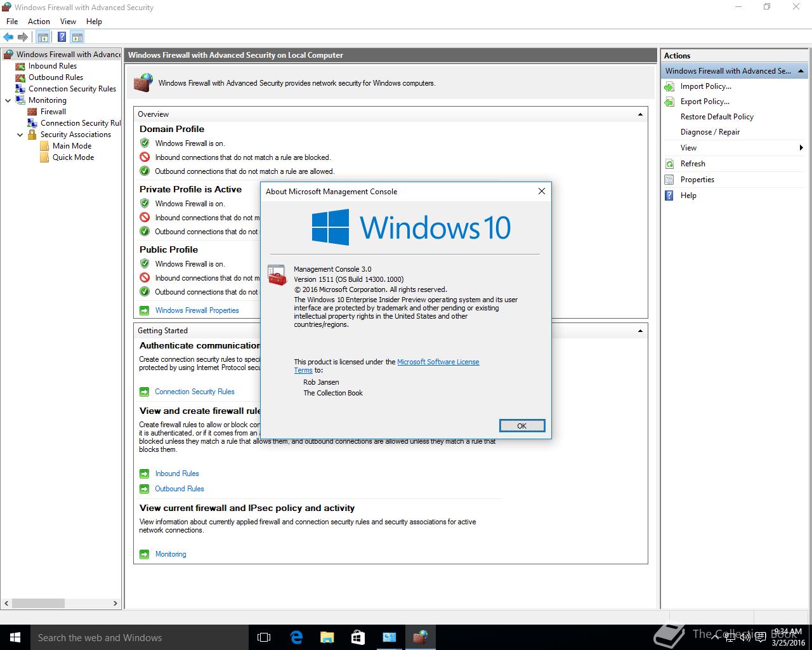Viewport: 812px width, 650px height.
Task: Click Help in Actions pane
Action: tap(688, 196)
